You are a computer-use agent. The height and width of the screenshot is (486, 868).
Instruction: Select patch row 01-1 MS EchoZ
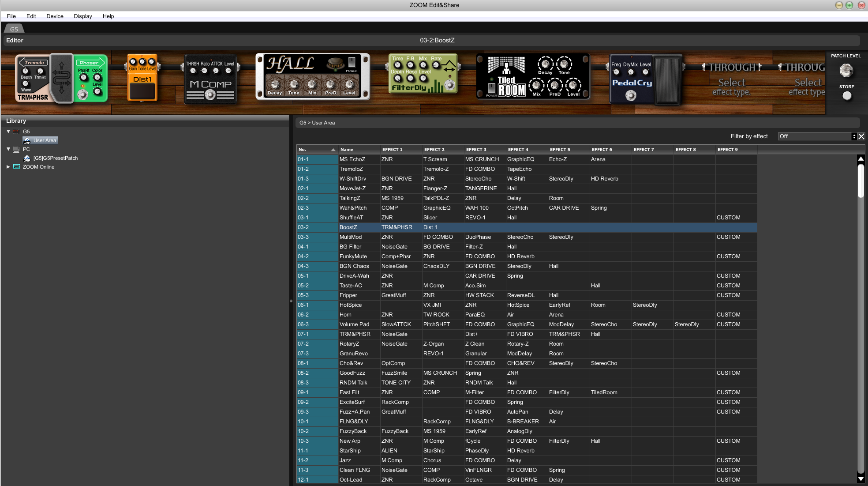(x=527, y=159)
